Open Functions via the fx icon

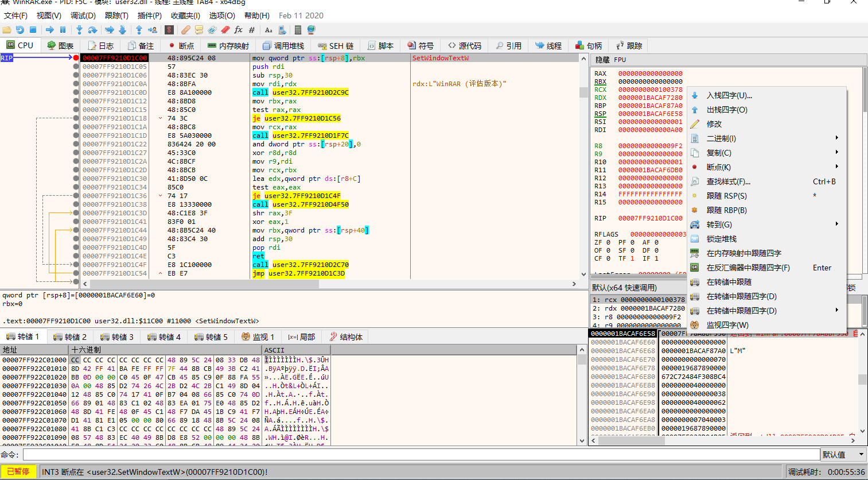(x=239, y=30)
